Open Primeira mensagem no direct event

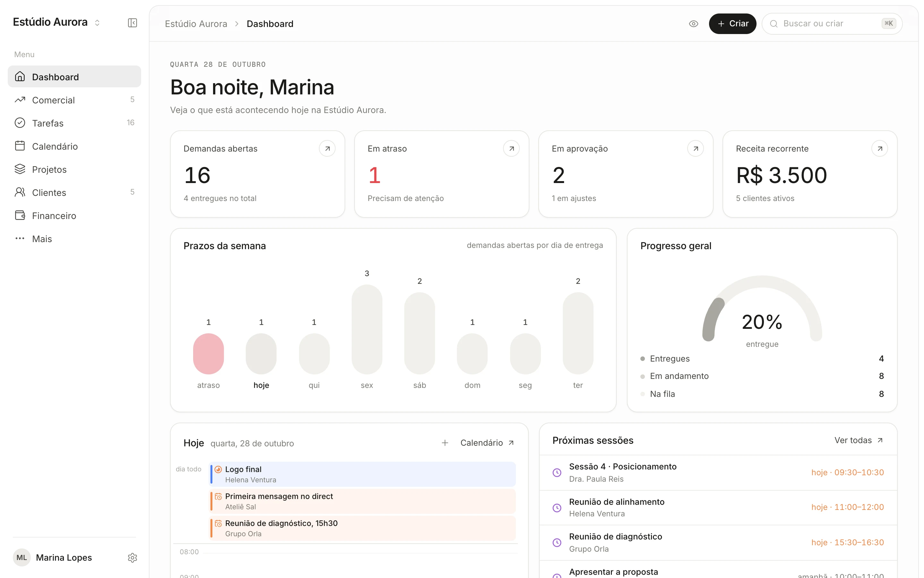pyautogui.click(x=363, y=501)
